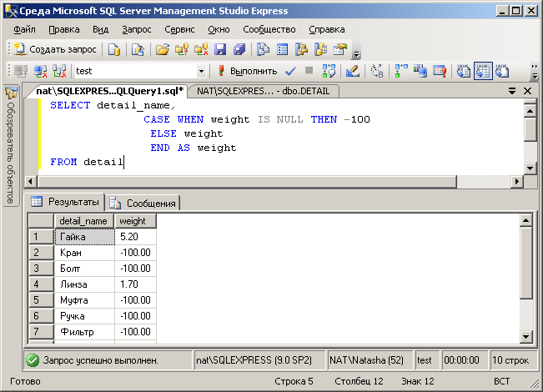Click the Database Engine Query icon
This screenshot has width=543, height=392.
tap(114, 49)
